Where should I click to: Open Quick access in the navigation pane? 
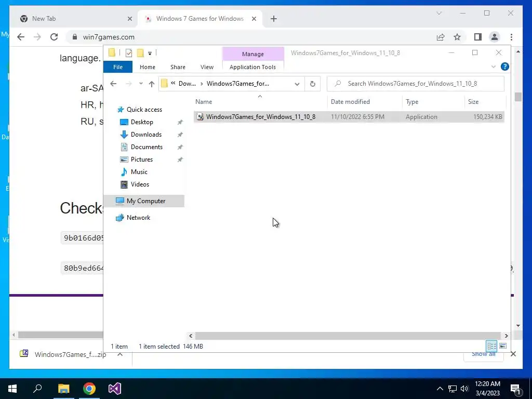pos(144,110)
